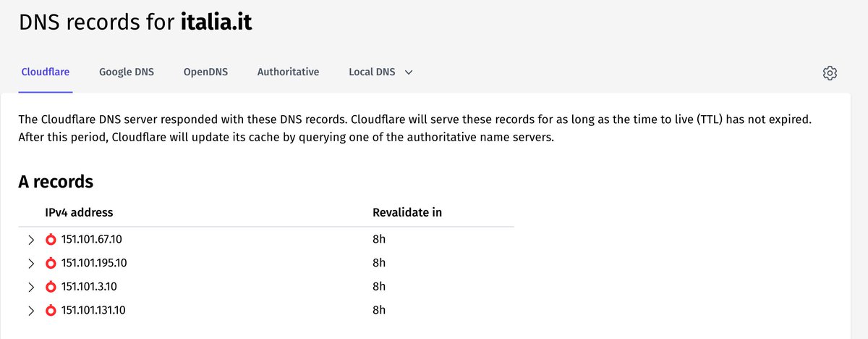This screenshot has height=339, width=868.
Task: Click the A records heading
Action: 56,182
